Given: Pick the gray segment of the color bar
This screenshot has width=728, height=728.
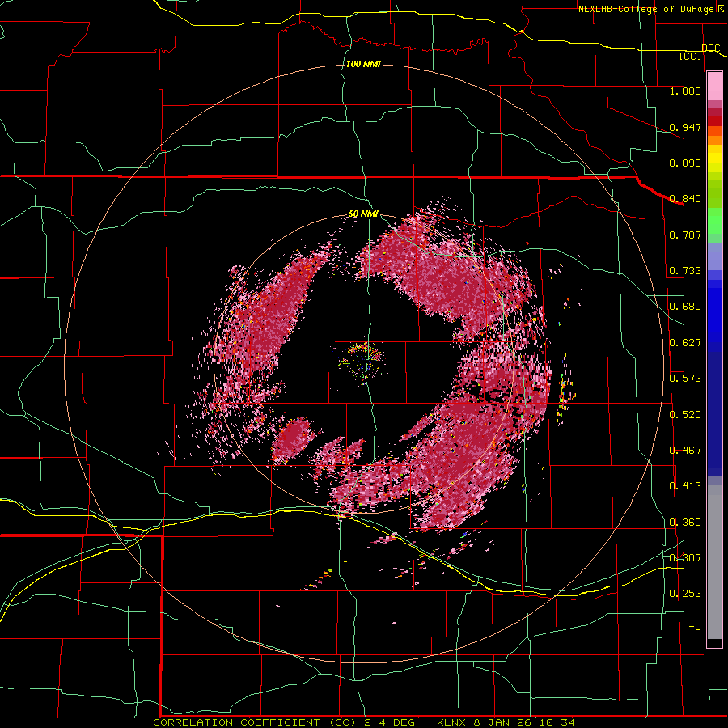Looking at the screenshot, I should click(714, 562).
